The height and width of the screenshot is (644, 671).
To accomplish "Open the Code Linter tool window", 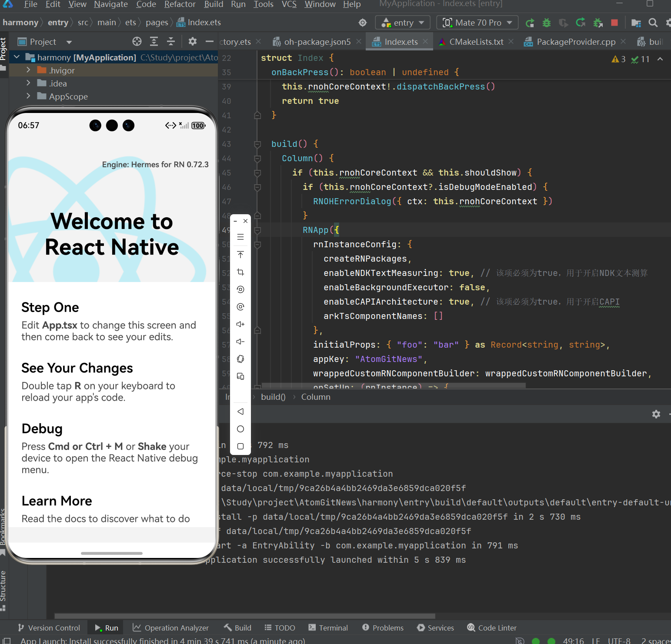I will point(492,627).
